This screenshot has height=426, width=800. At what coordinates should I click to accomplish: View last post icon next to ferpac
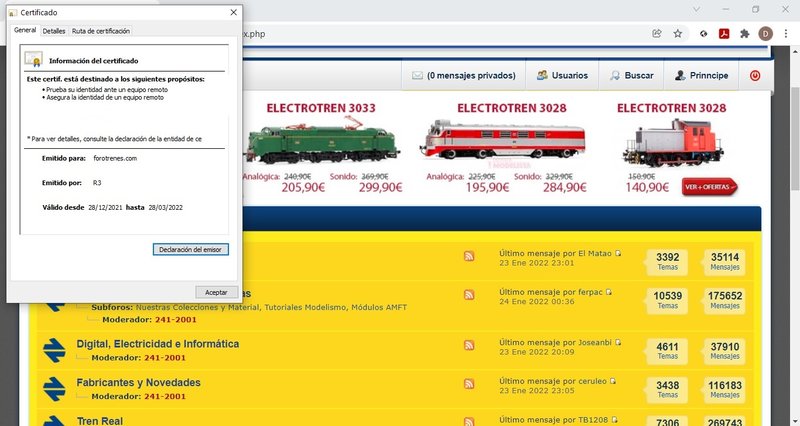coord(609,292)
